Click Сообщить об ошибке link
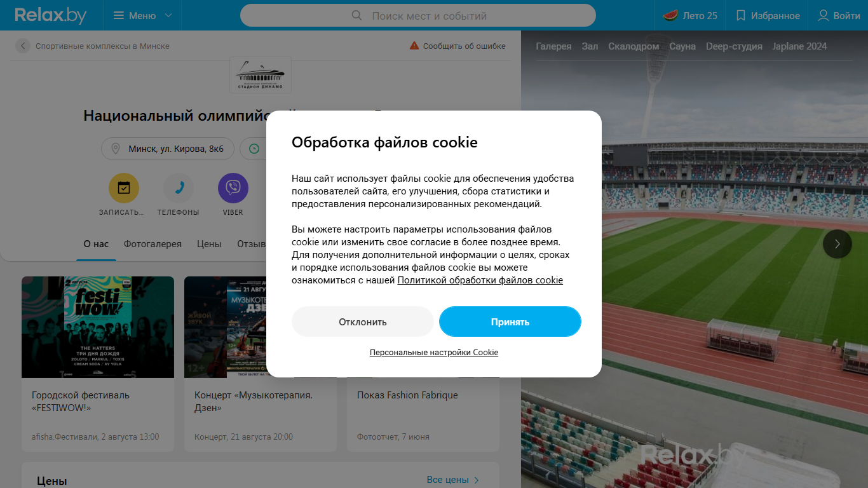868x488 pixels. pyautogui.click(x=465, y=46)
